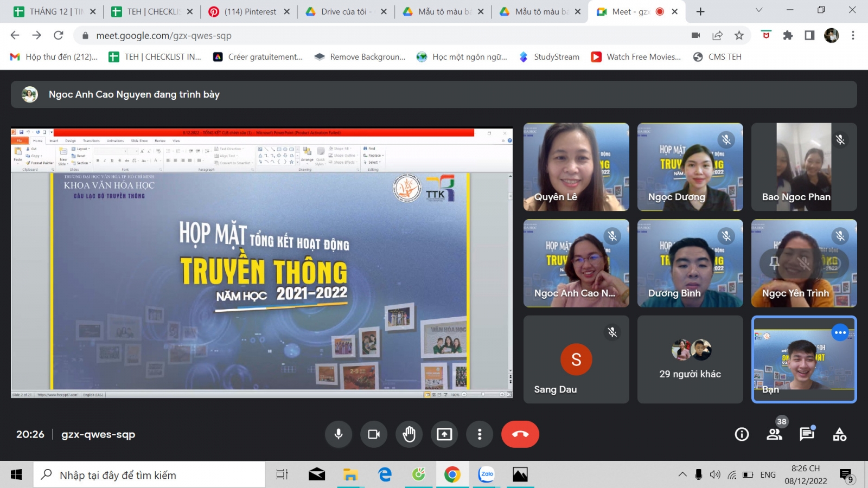
Task: Open the Watch Free Movies bookmark
Action: (636, 57)
